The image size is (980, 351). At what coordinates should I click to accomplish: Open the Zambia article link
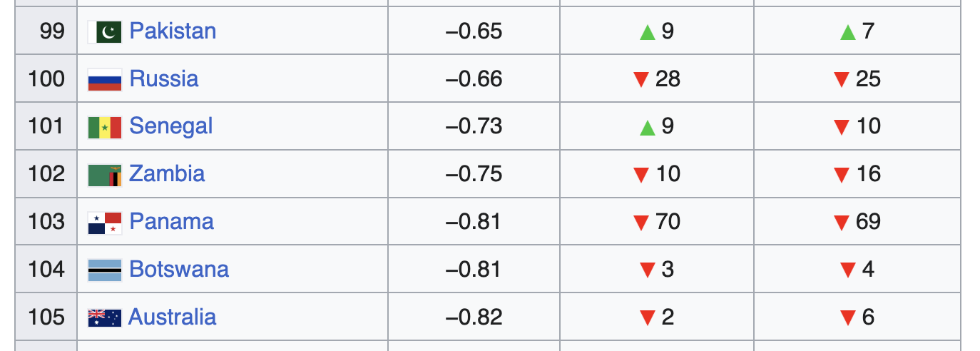click(x=167, y=174)
